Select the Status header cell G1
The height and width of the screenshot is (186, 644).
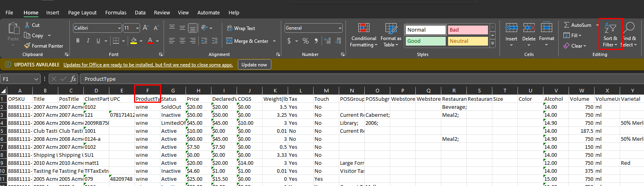[x=173, y=99]
